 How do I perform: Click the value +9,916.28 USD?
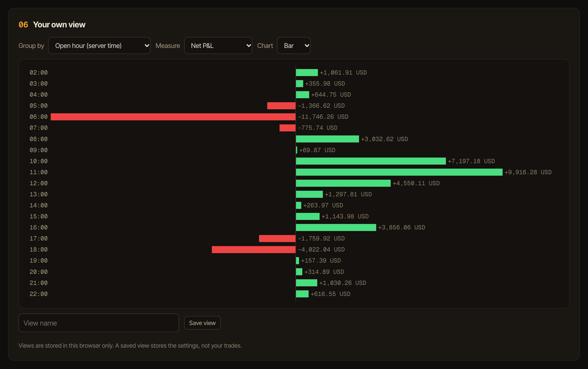528,172
